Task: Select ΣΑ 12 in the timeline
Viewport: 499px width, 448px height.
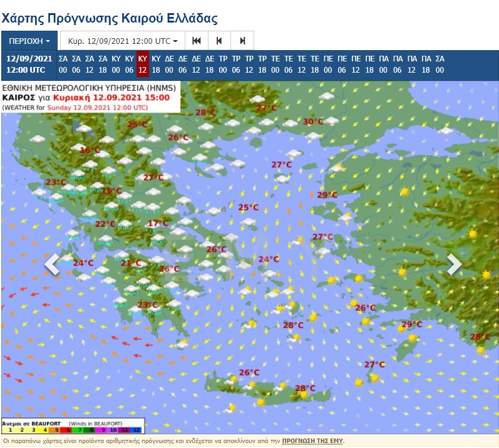Action: click(90, 64)
